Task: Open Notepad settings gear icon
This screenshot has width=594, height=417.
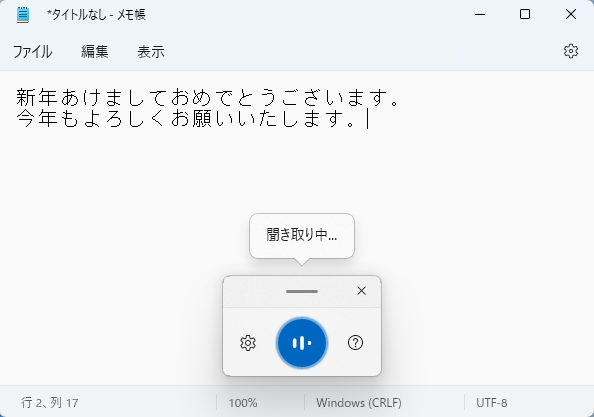Action: pyautogui.click(x=571, y=51)
